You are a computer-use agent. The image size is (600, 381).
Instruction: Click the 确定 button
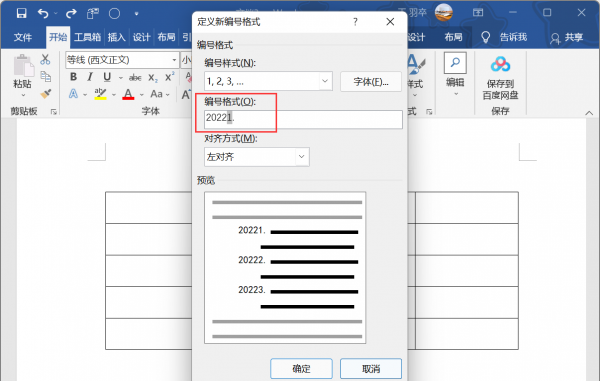coord(301,369)
